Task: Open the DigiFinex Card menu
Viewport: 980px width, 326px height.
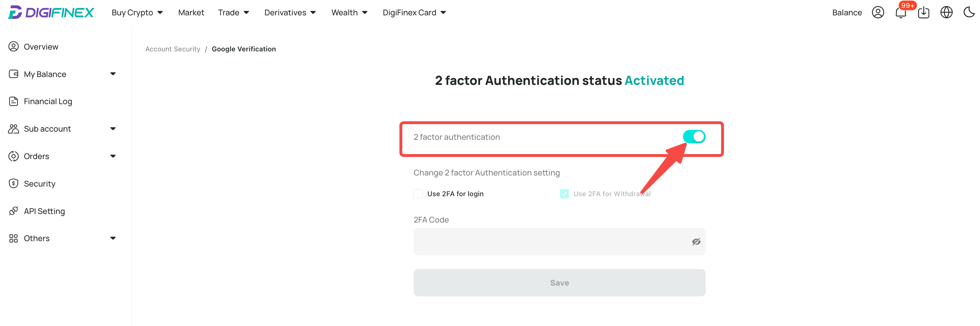Action: pyautogui.click(x=409, y=12)
